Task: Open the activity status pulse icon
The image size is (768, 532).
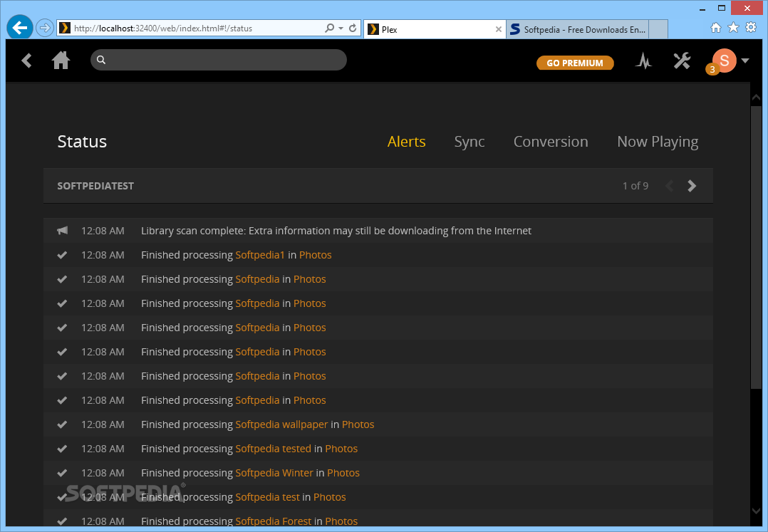Action: coord(643,61)
